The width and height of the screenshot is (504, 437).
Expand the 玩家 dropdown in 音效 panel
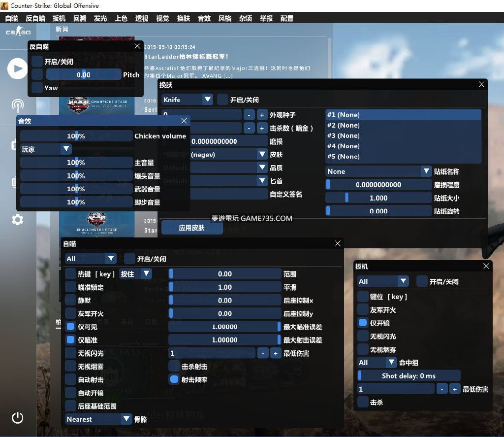click(x=46, y=149)
